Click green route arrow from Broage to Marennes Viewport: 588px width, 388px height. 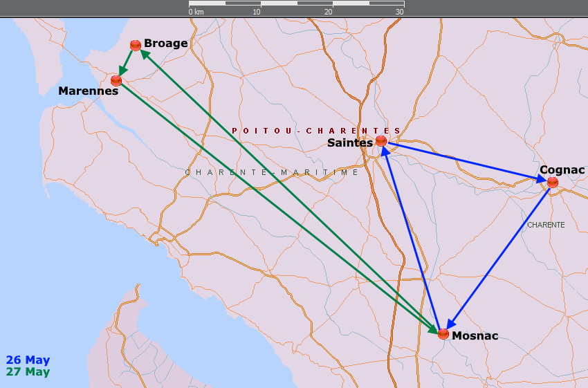[127, 62]
